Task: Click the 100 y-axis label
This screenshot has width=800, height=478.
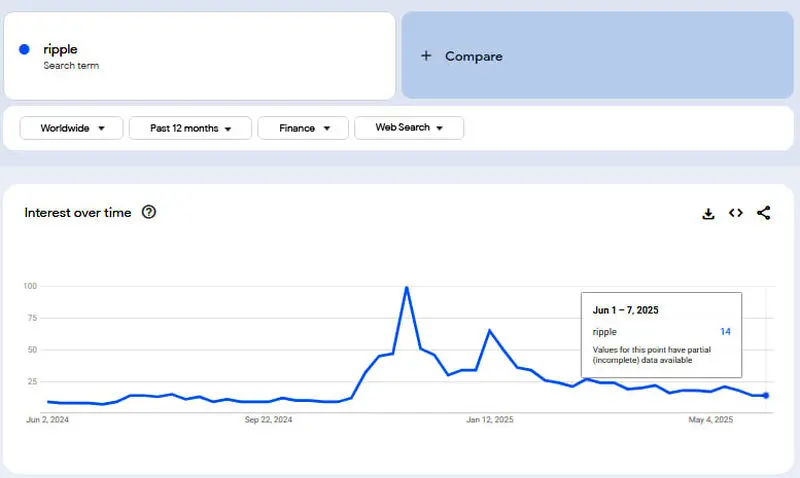Action: (30, 286)
